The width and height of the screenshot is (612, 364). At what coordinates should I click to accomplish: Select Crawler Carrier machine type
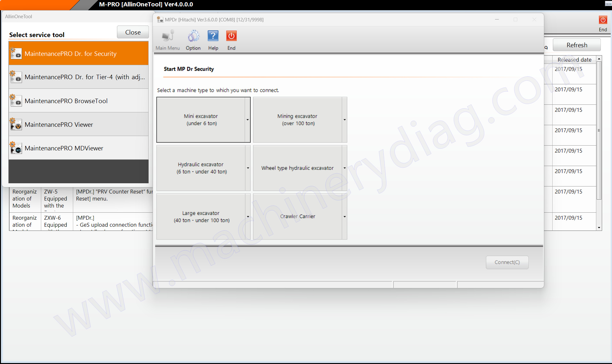[298, 216]
